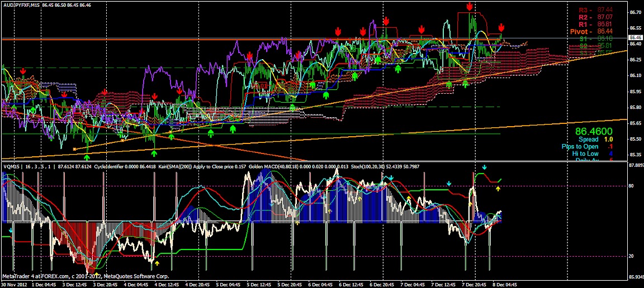Click the 80 level on oscillator scale
The height and width of the screenshot is (288, 644).
631,186
